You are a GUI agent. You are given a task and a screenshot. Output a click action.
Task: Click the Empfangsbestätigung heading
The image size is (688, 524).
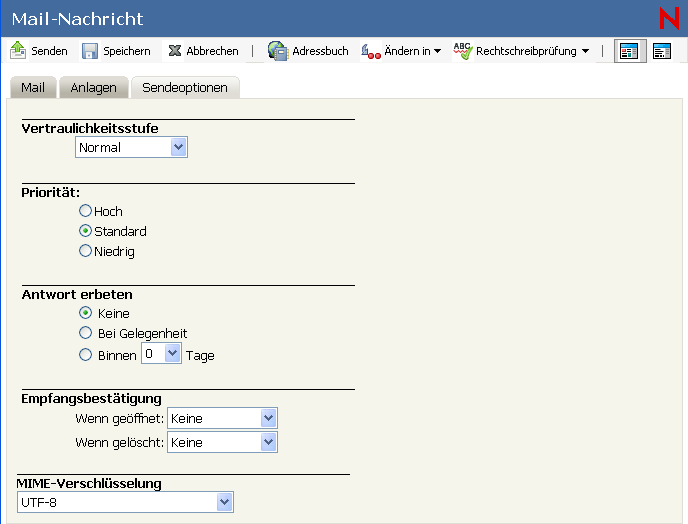tap(91, 398)
